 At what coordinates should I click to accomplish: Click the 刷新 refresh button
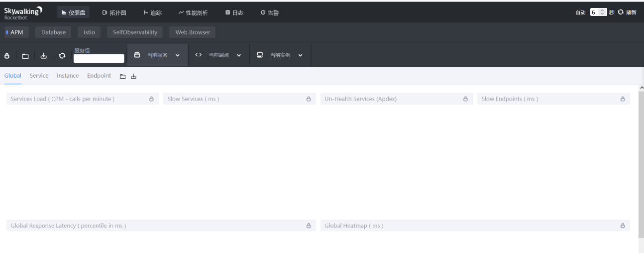pyautogui.click(x=631, y=12)
